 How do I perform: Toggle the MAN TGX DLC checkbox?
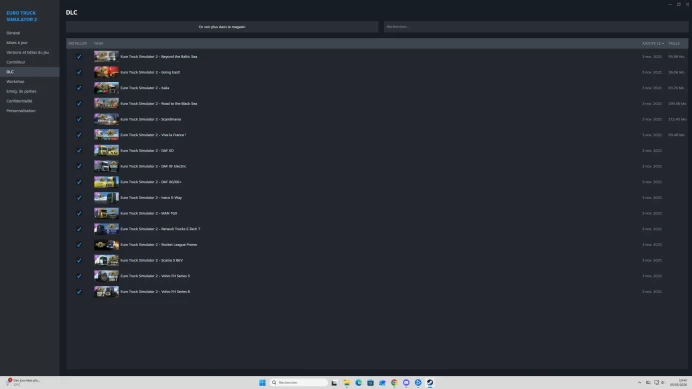(79, 213)
